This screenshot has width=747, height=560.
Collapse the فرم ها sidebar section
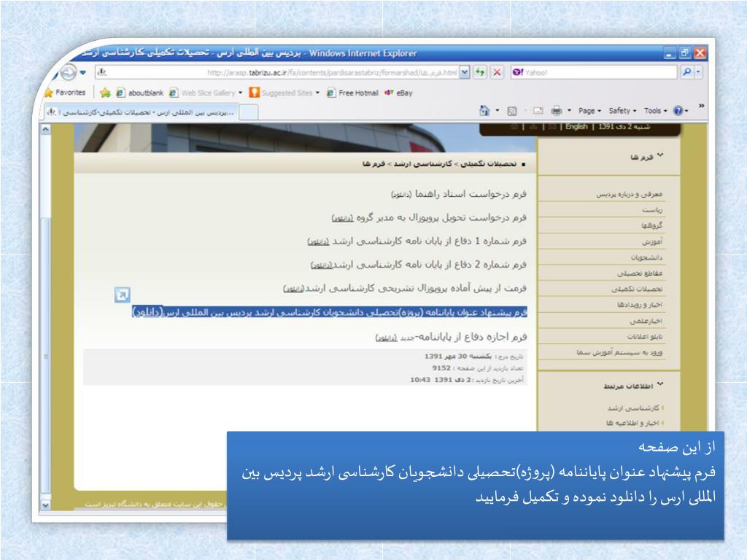[x=660, y=155]
